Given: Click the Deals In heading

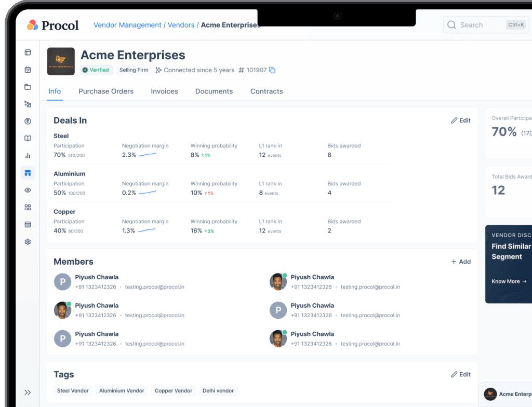Looking at the screenshot, I should 70,120.
